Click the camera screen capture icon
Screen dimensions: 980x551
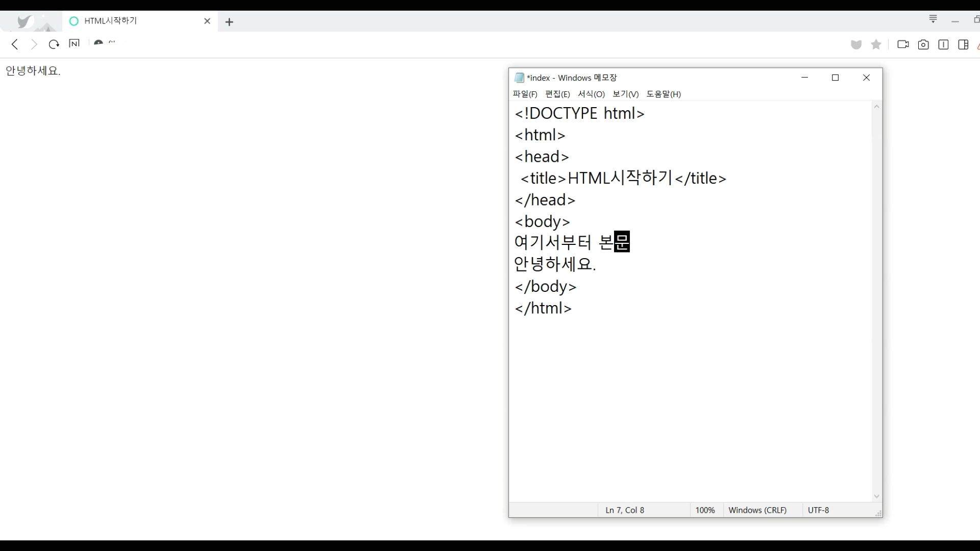click(x=923, y=45)
